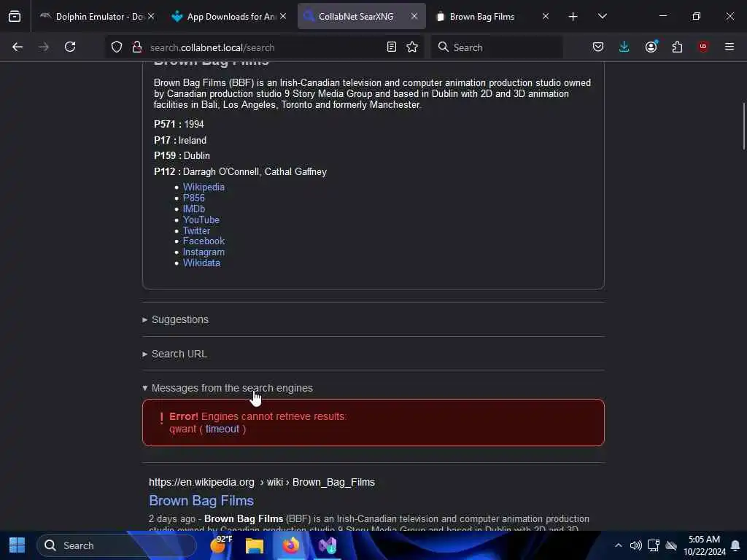The width and height of the screenshot is (747, 560).
Task: Open notification bell in taskbar
Action: pos(735,545)
